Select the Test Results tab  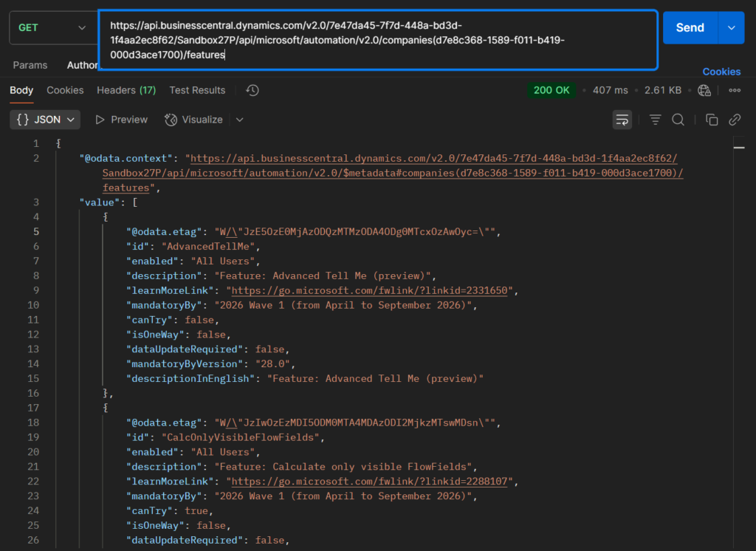pos(197,90)
